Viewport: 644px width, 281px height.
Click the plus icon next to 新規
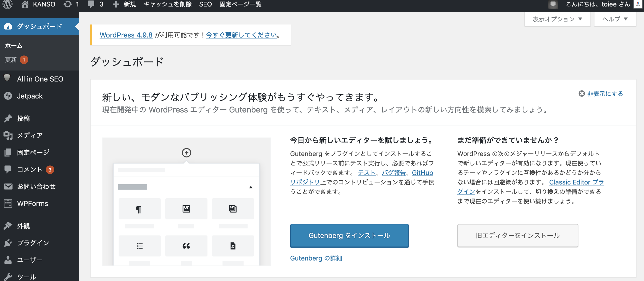[116, 4]
